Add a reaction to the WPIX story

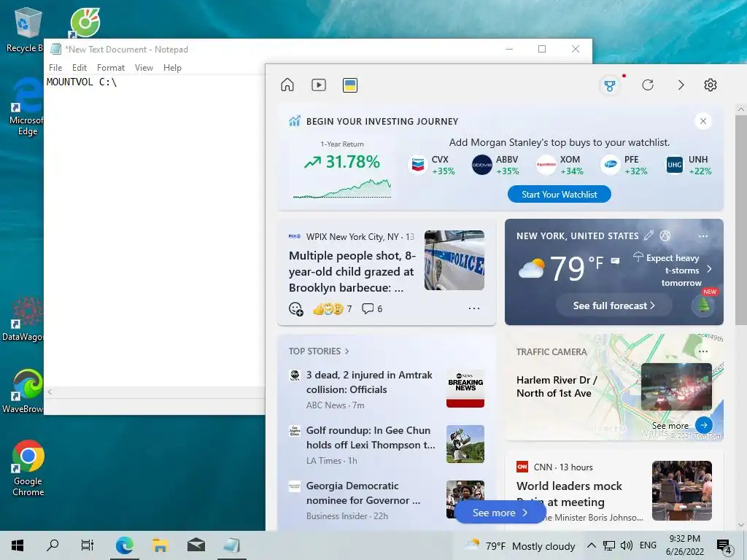[296, 309]
